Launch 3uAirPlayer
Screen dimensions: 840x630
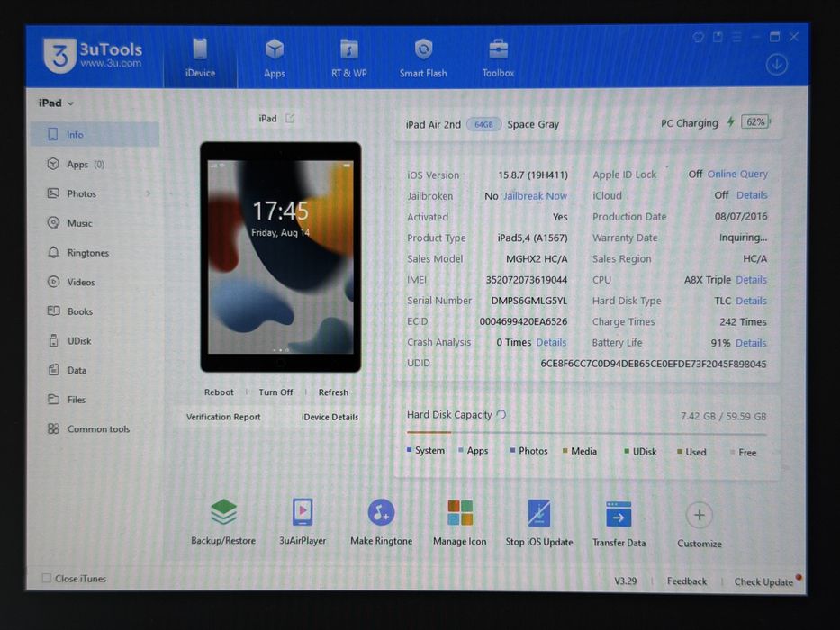click(x=303, y=521)
